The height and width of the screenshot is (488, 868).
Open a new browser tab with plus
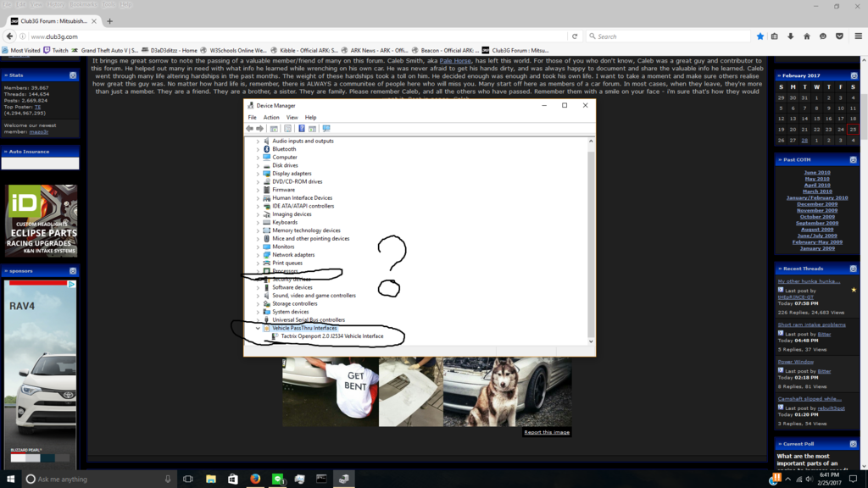tap(109, 21)
